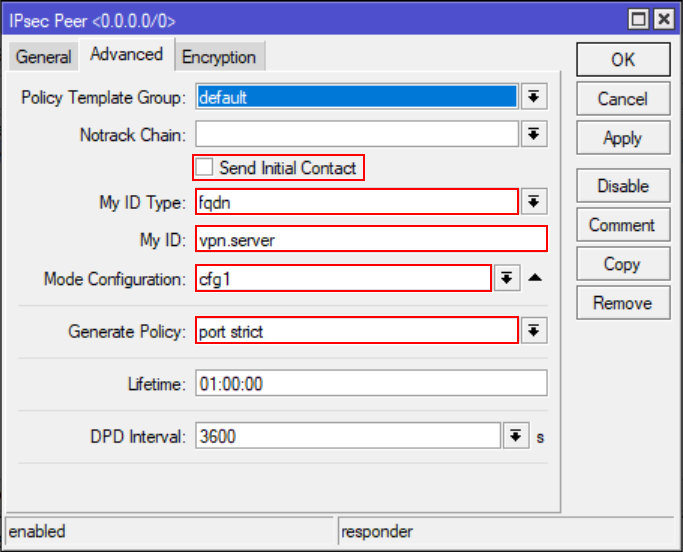Maximize the IPsec Peer window
Image resolution: width=683 pixels, height=552 pixels.
(x=637, y=19)
